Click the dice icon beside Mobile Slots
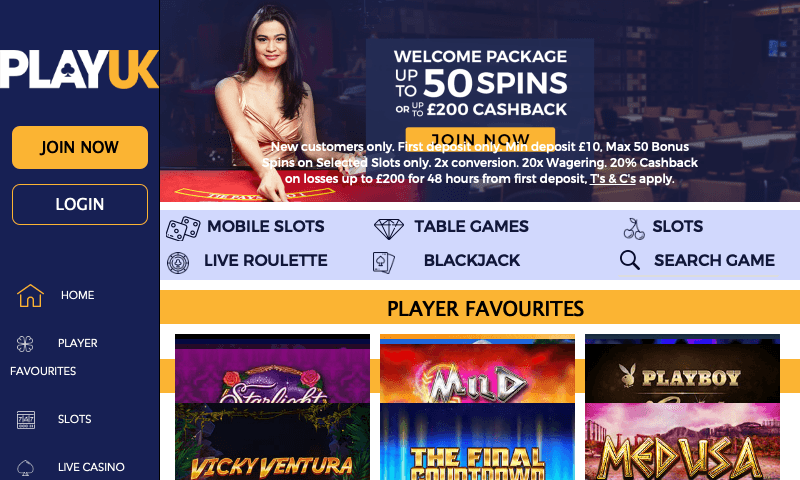Viewport: 800px width, 480px height. [183, 228]
